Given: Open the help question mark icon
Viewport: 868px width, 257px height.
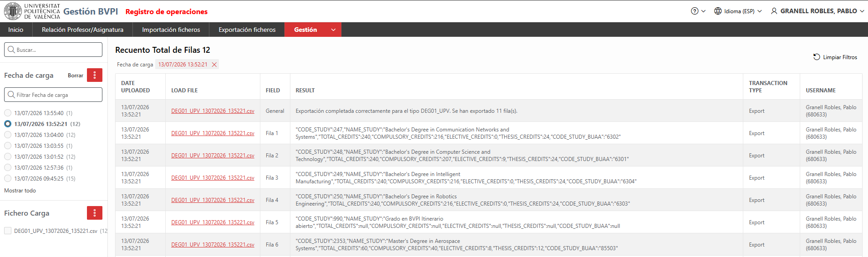Looking at the screenshot, I should click(x=695, y=11).
